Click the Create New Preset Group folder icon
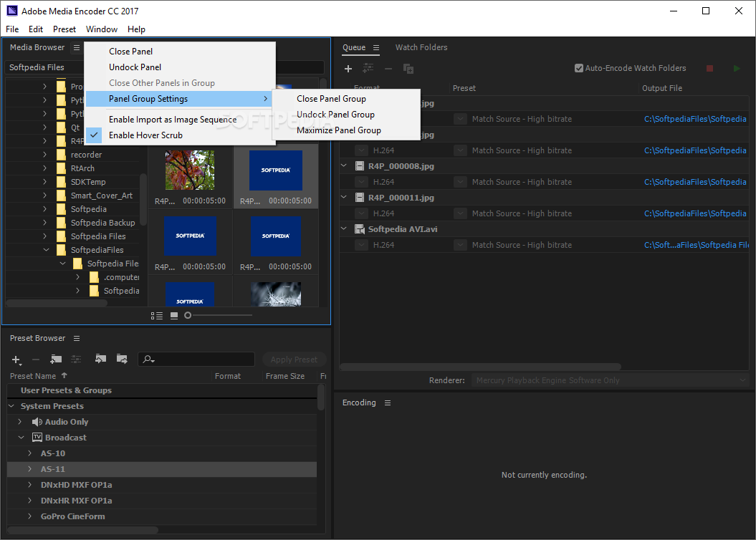The width and height of the screenshot is (756, 540). pyautogui.click(x=56, y=359)
